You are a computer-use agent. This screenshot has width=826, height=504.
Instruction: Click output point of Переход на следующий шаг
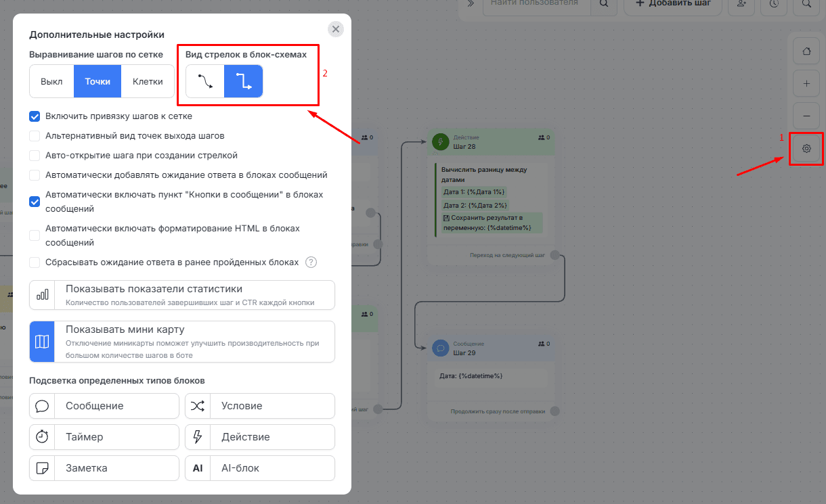[555, 255]
